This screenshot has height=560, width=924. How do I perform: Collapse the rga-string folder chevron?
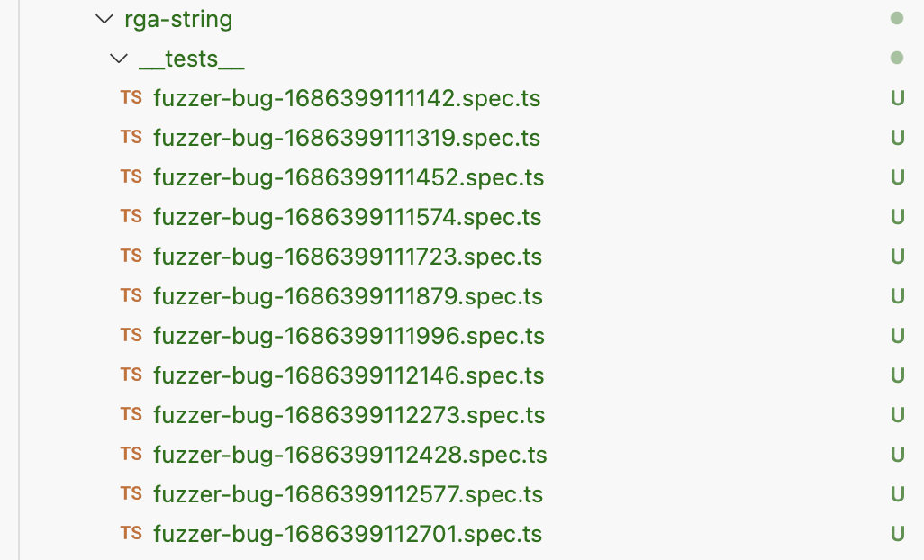[x=104, y=19]
